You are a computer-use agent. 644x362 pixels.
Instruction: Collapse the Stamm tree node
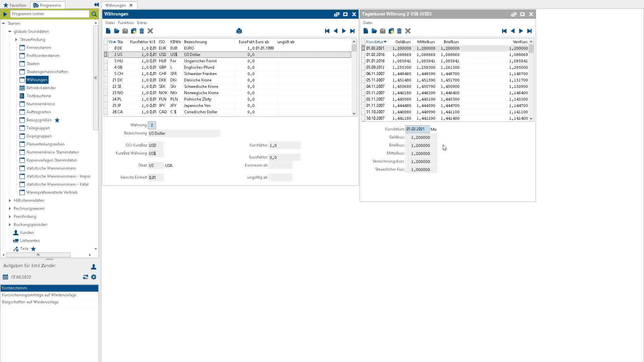click(3, 23)
